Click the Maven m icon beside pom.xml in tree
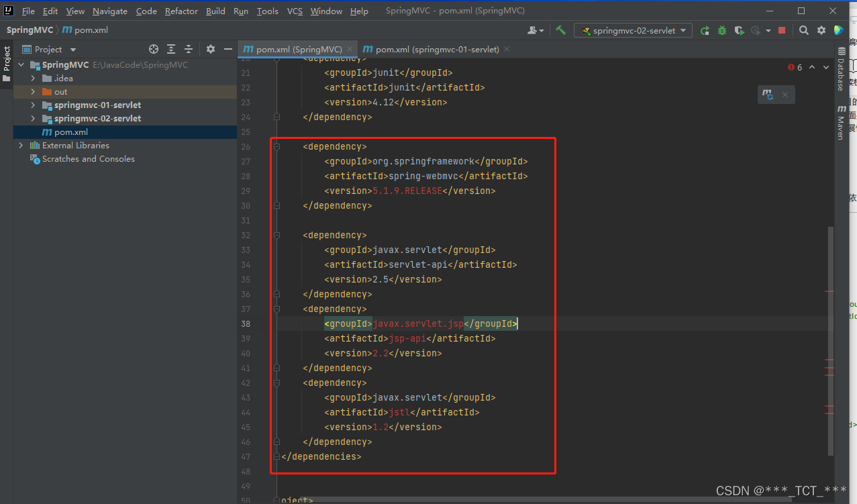This screenshot has width=857, height=504. click(47, 132)
